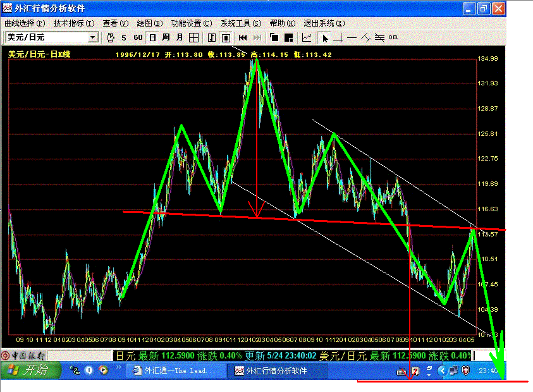Click the 开始 Start button
533x392 pixels.
point(29,371)
